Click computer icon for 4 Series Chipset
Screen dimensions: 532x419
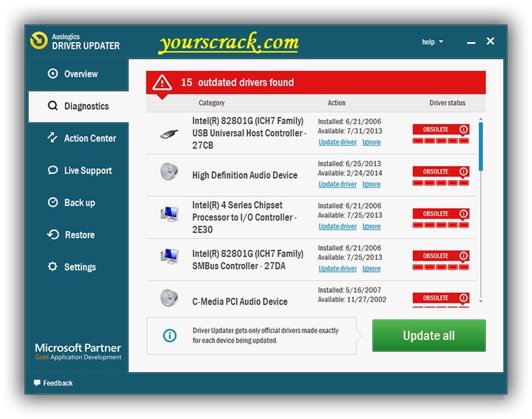(169, 214)
